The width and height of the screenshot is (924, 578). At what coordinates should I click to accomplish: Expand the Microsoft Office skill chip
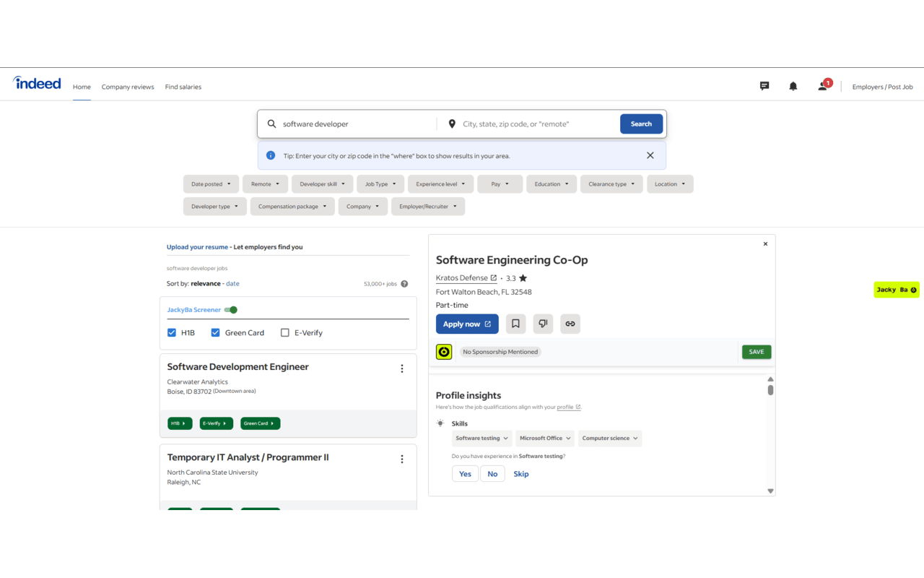click(x=545, y=439)
